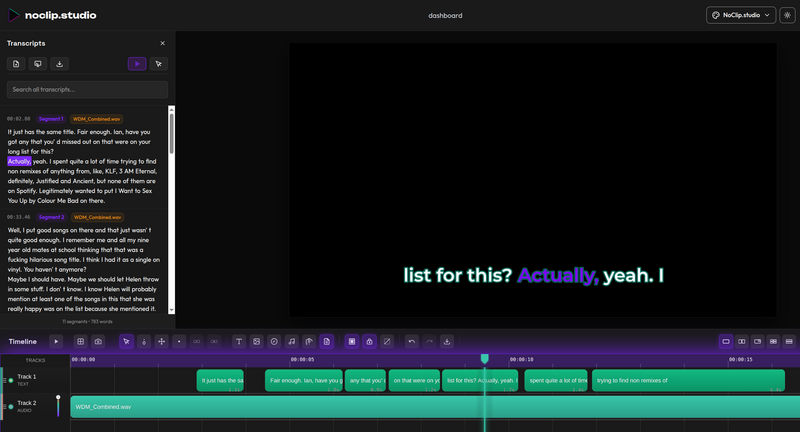The height and width of the screenshot is (432, 800).
Task: Add a text clip using the T icon
Action: (x=239, y=342)
